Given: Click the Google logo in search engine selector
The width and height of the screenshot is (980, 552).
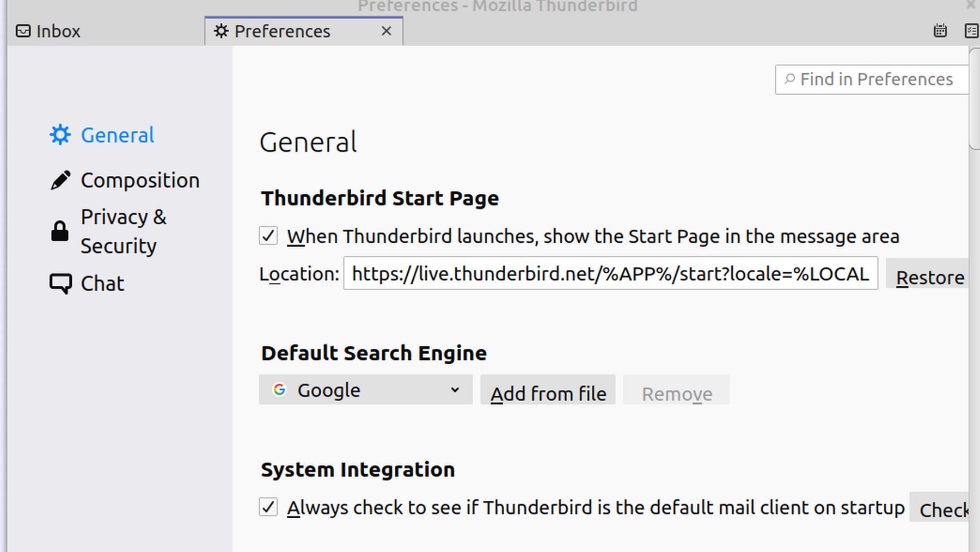Looking at the screenshot, I should [279, 390].
